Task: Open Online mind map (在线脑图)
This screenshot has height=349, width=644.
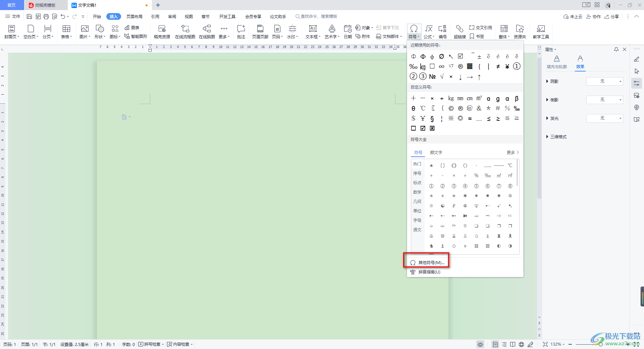Action: 207,32
